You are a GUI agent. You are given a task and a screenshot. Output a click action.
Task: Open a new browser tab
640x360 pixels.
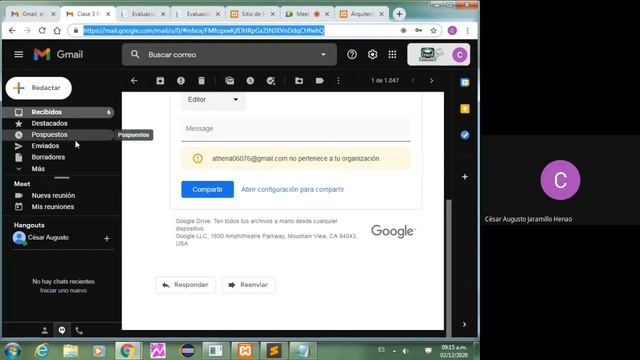tap(399, 14)
